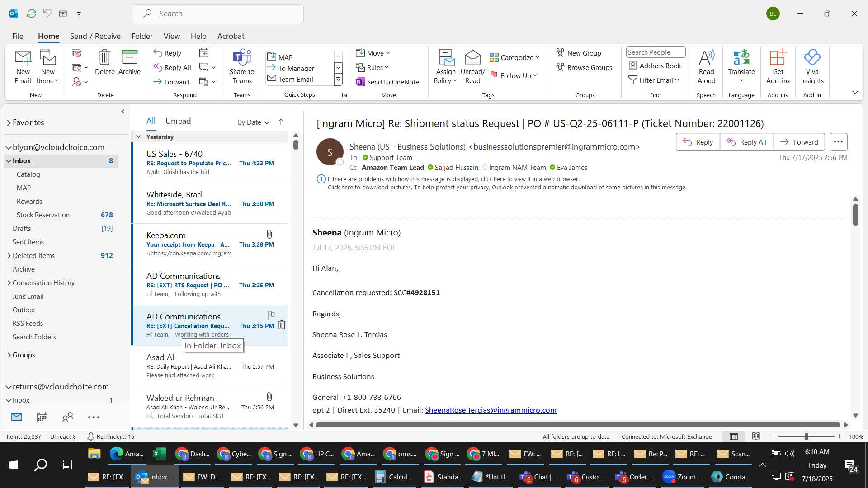Viewport: 868px width, 488px height.
Task: Switch to Normal view in status bar
Action: tap(734, 436)
